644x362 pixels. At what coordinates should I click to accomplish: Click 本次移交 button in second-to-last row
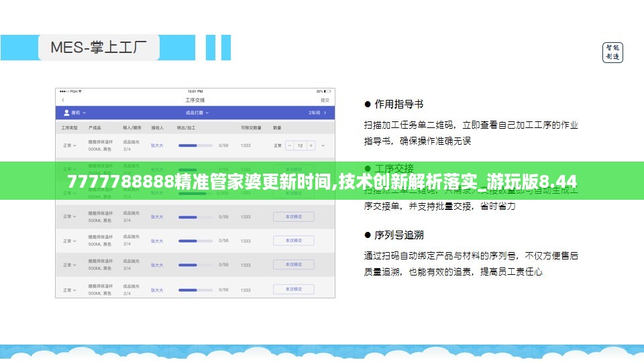pyautogui.click(x=293, y=265)
